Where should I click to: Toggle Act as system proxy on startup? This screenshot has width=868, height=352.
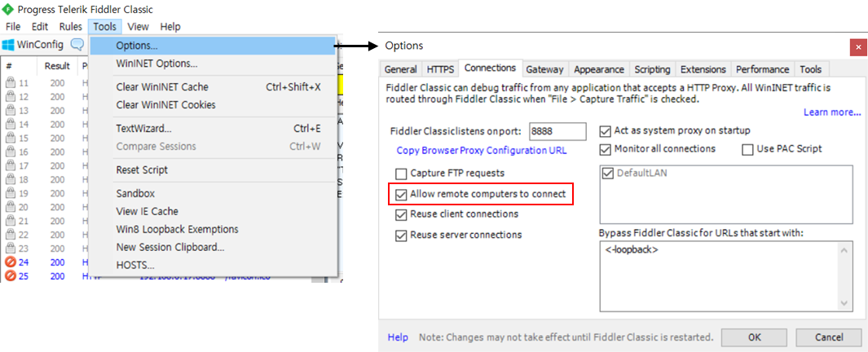605,131
